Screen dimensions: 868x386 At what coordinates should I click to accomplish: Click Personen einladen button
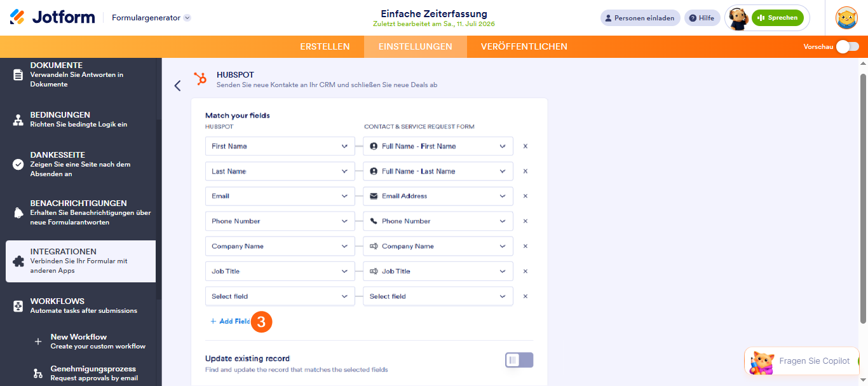[x=641, y=18]
